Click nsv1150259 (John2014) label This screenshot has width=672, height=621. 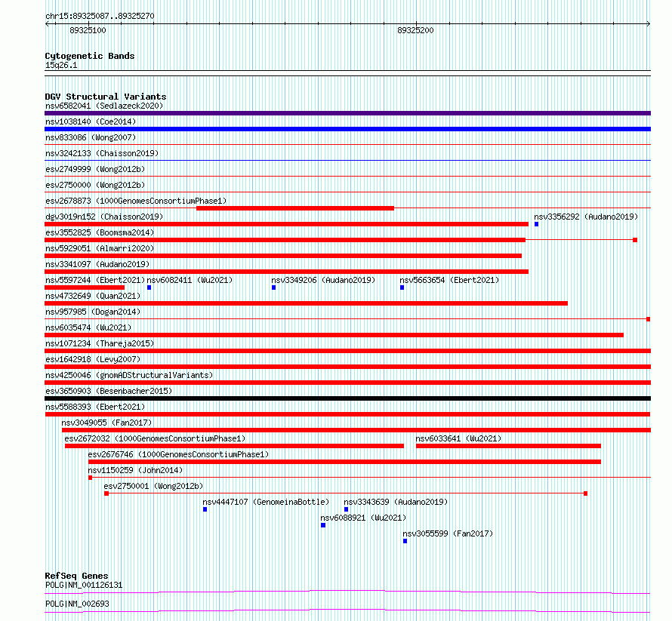point(135,470)
